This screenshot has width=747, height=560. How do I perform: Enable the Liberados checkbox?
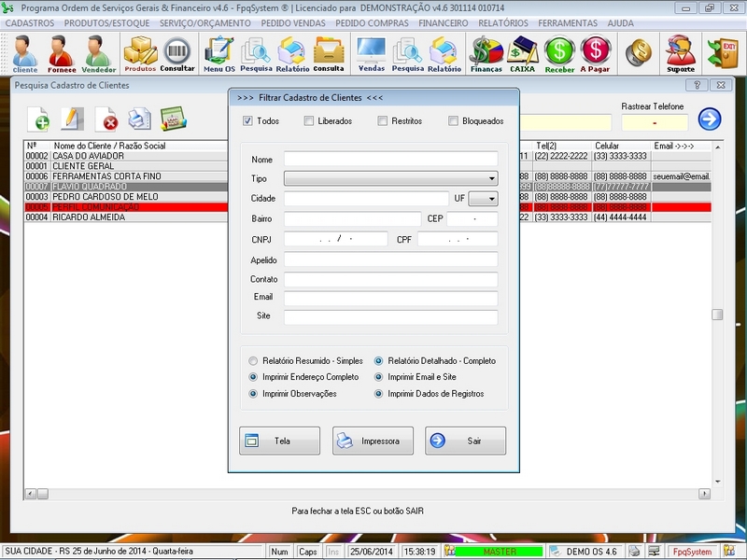[x=309, y=120]
